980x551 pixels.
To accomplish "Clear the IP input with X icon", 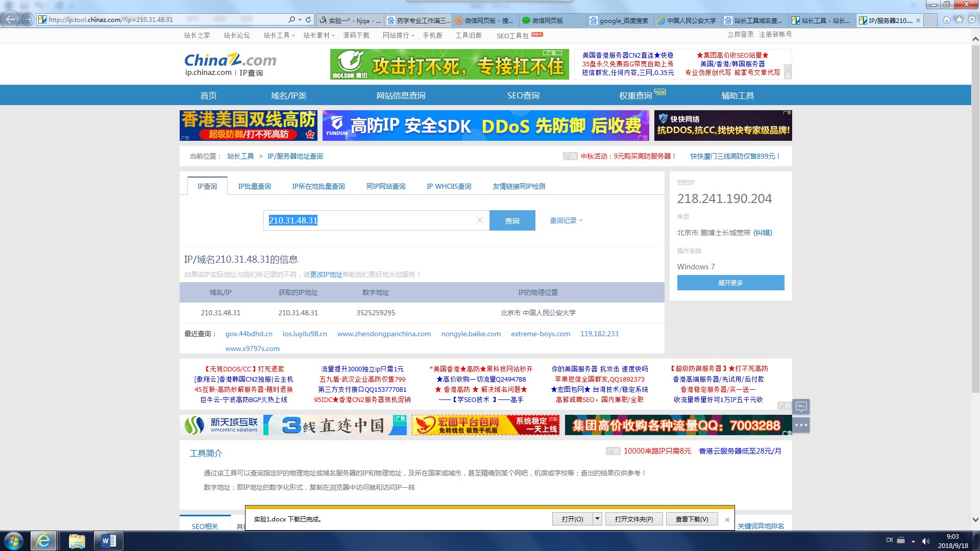I will (479, 220).
